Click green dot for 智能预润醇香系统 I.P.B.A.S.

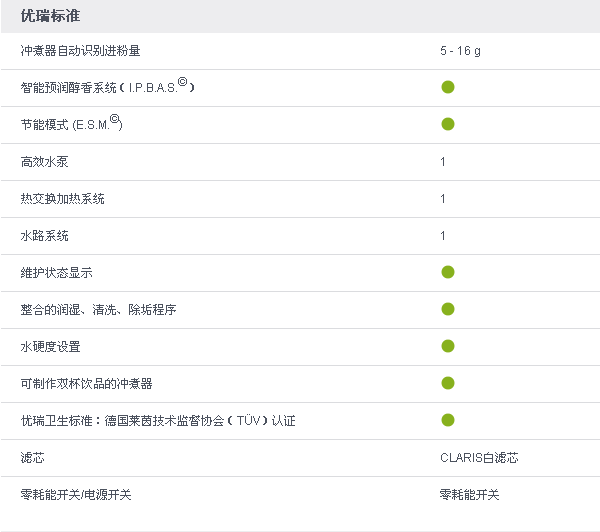(448, 87)
